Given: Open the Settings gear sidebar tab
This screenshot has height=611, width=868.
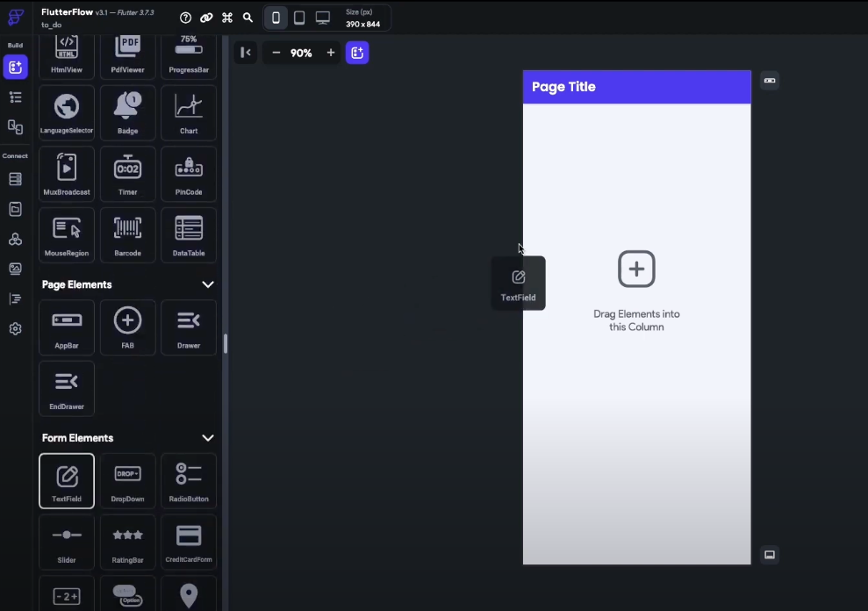Looking at the screenshot, I should point(16,328).
